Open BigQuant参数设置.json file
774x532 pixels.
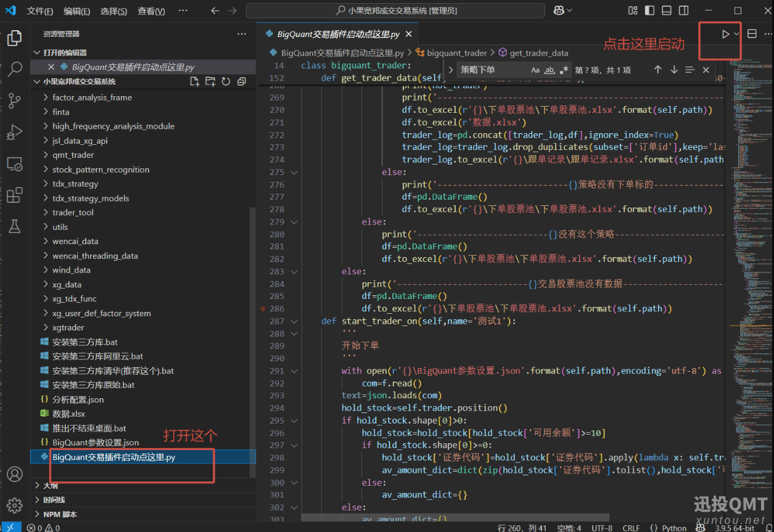tap(96, 443)
